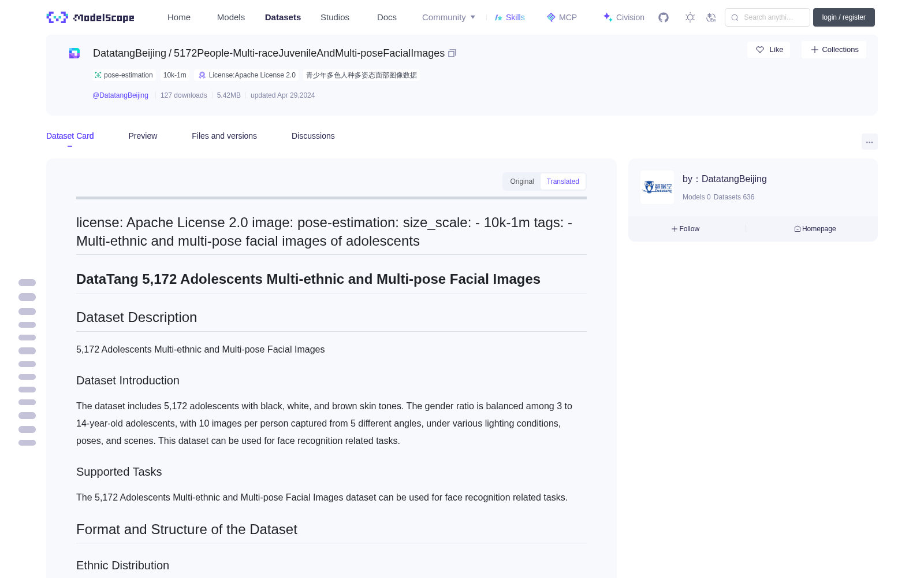This screenshot has height=578, width=924.
Task: Click the bold DataTang 5,172 Adolescents heading
Action: click(x=308, y=279)
